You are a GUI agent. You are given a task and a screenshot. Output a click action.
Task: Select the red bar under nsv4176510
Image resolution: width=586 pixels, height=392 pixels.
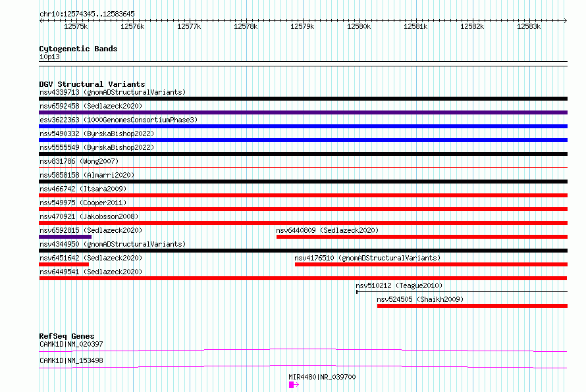coord(431,264)
